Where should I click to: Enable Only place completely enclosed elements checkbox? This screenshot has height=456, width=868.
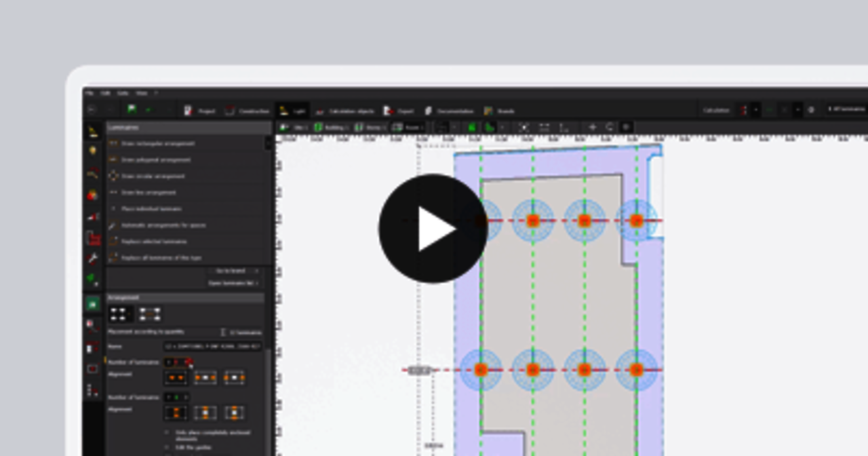coord(167,432)
